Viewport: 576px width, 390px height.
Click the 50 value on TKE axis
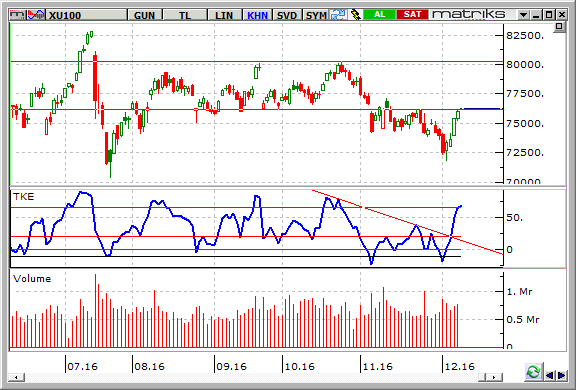click(514, 218)
